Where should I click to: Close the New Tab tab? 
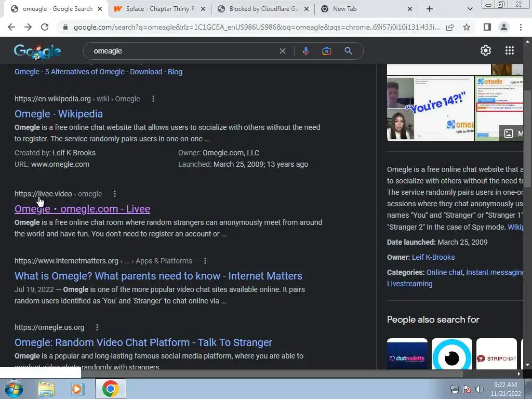tap(410, 9)
